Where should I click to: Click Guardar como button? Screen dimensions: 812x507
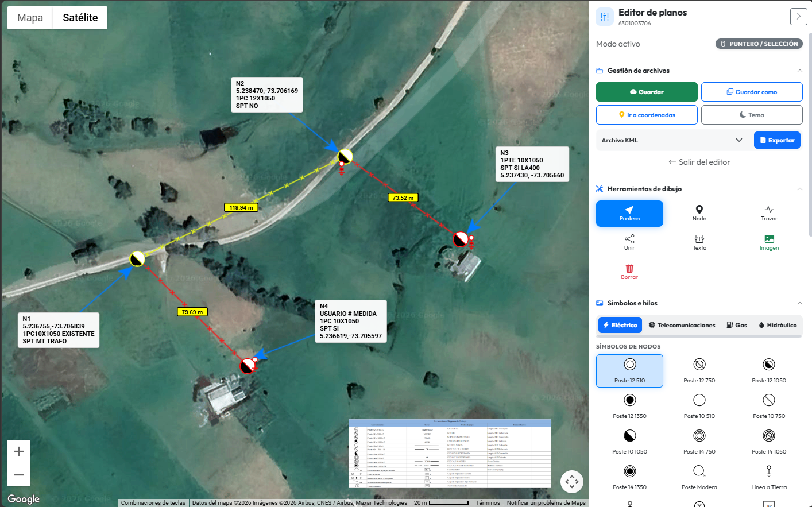(x=752, y=92)
